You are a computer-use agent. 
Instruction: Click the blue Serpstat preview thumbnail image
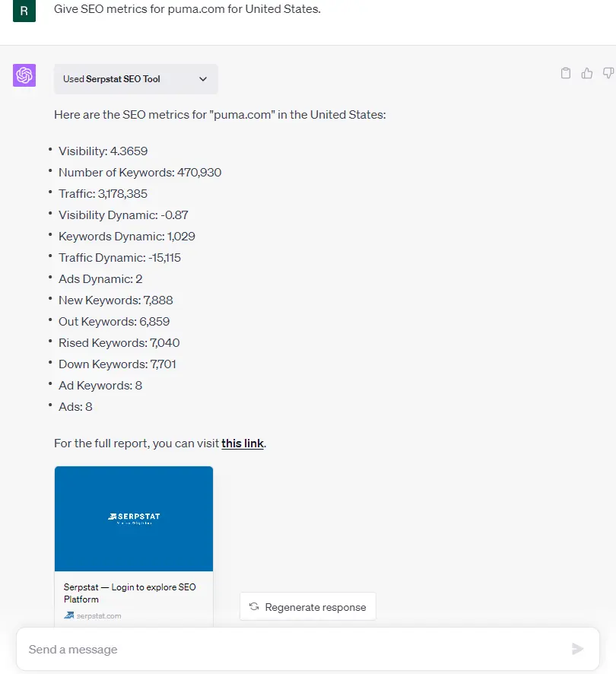pyautogui.click(x=133, y=518)
